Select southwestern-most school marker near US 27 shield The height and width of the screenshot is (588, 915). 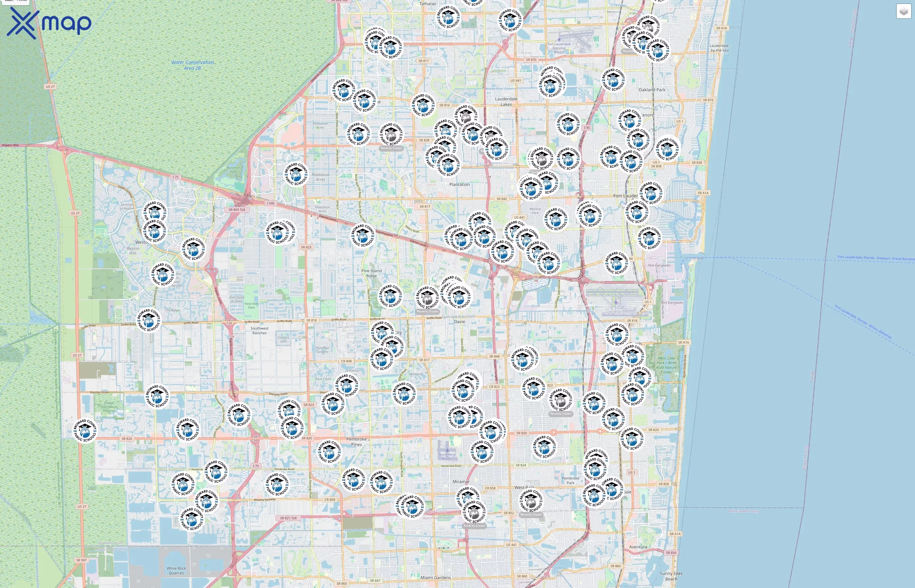coord(192,519)
